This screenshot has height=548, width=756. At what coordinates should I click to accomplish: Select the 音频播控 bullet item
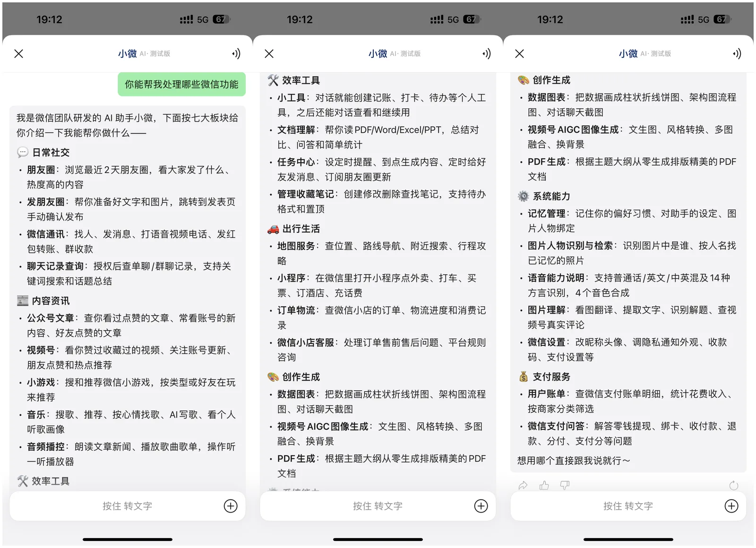point(128,454)
